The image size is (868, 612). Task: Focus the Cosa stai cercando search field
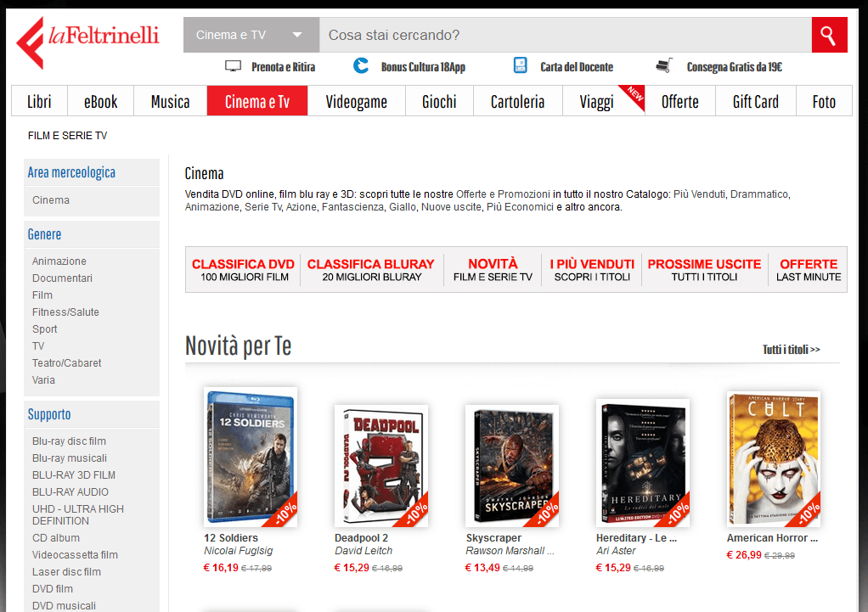point(565,35)
